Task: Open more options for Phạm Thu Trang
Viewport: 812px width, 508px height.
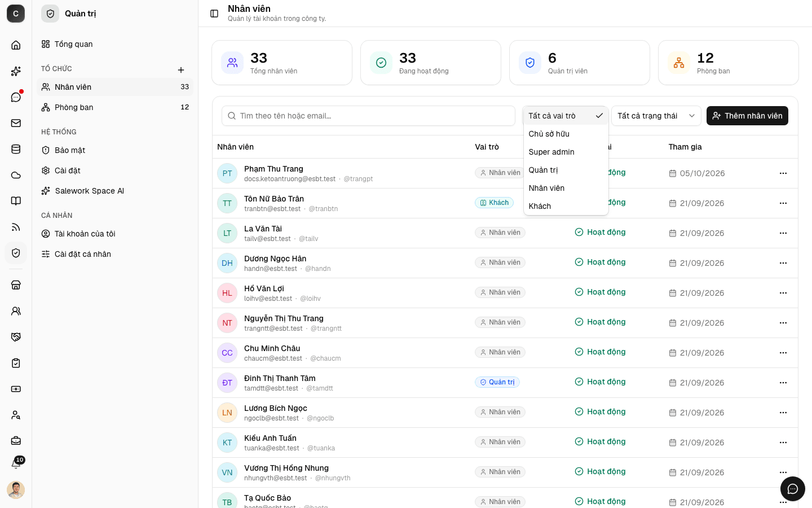Action: pyautogui.click(x=783, y=173)
